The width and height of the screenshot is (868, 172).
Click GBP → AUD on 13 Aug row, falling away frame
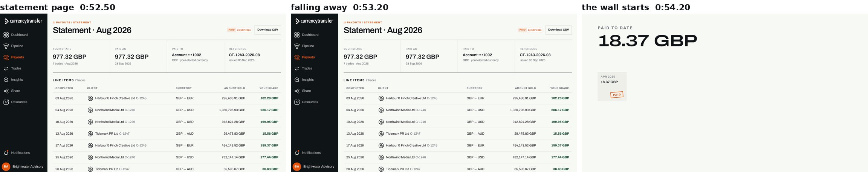pyautogui.click(x=475, y=134)
